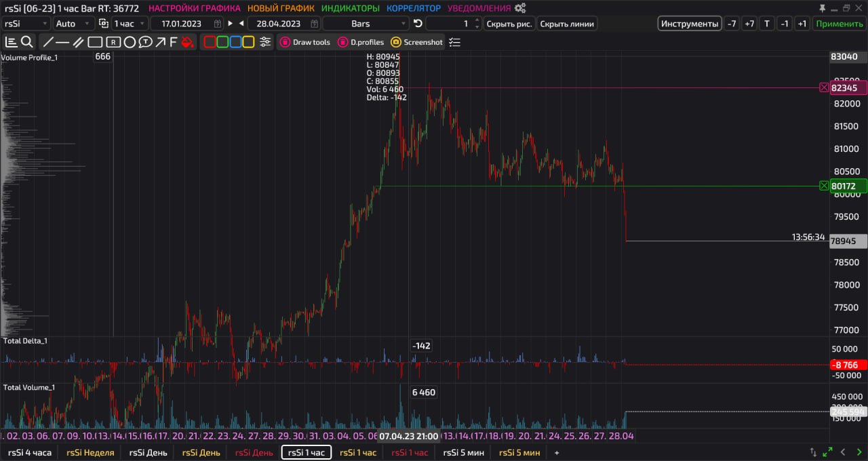Select the rectangle drawing tool
The height and width of the screenshot is (461, 868).
[x=95, y=42]
